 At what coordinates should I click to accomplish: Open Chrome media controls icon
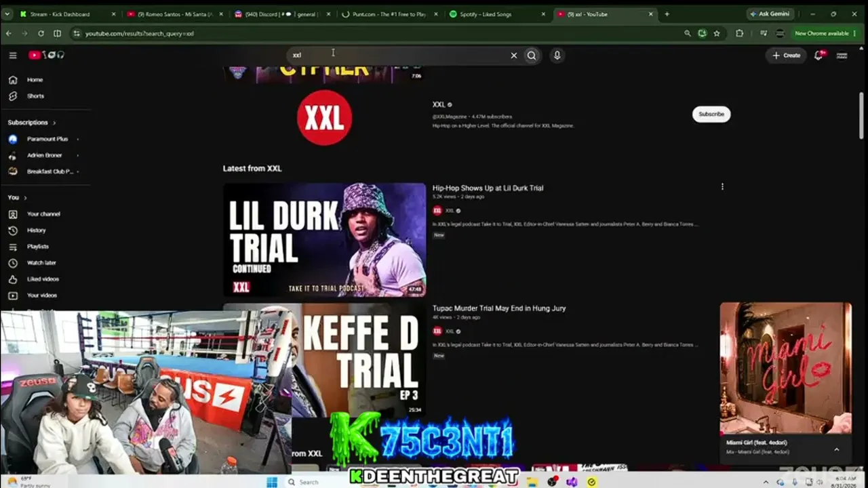click(764, 33)
